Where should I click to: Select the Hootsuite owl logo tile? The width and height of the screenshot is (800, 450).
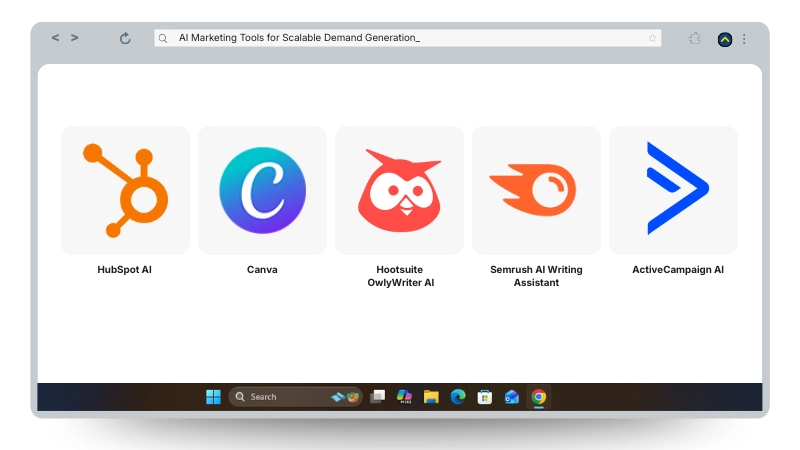click(x=399, y=190)
